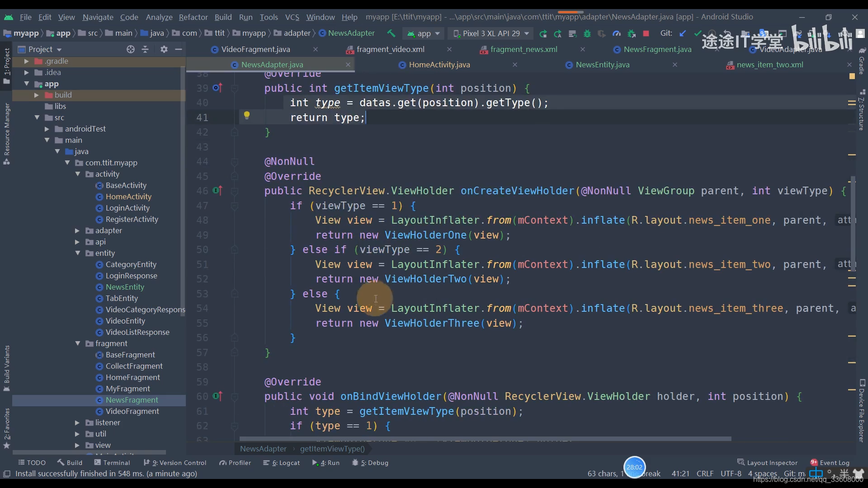Click the yellow lightbulb intention icon
Image resolution: width=868 pixels, height=488 pixels.
[x=247, y=115]
